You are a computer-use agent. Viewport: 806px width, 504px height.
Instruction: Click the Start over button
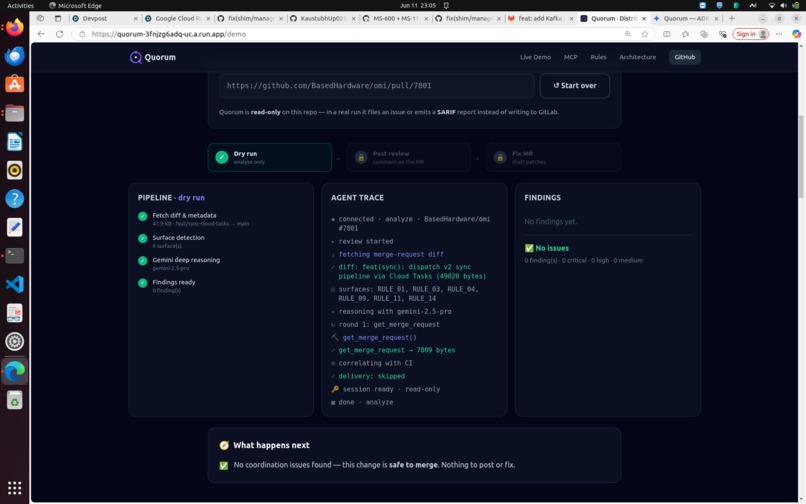[575, 85]
